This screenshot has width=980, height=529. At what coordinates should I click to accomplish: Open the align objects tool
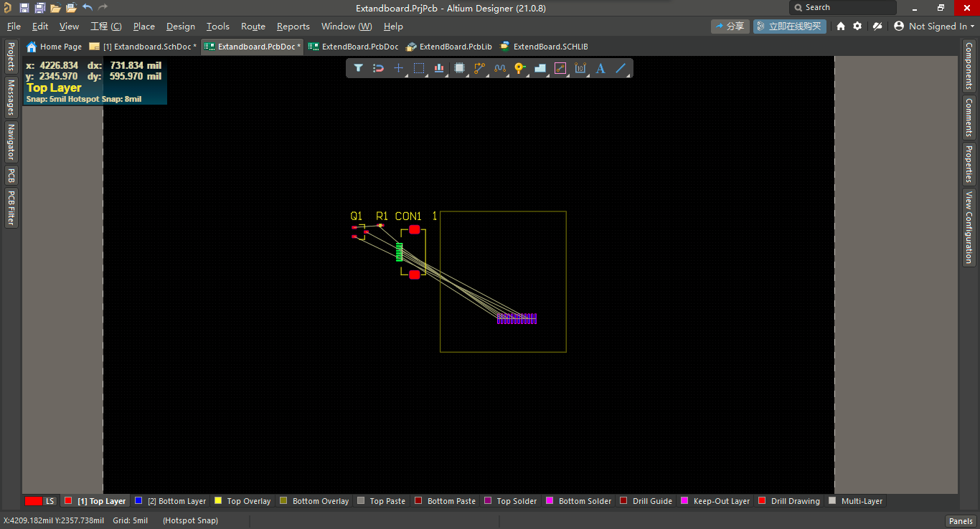tap(439, 68)
